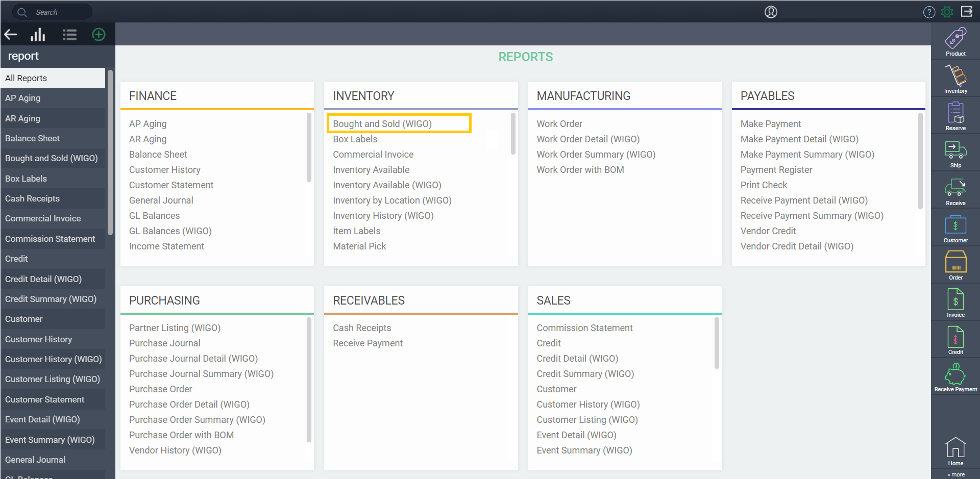Open Print Check report
The height and width of the screenshot is (479, 980).
(764, 185)
